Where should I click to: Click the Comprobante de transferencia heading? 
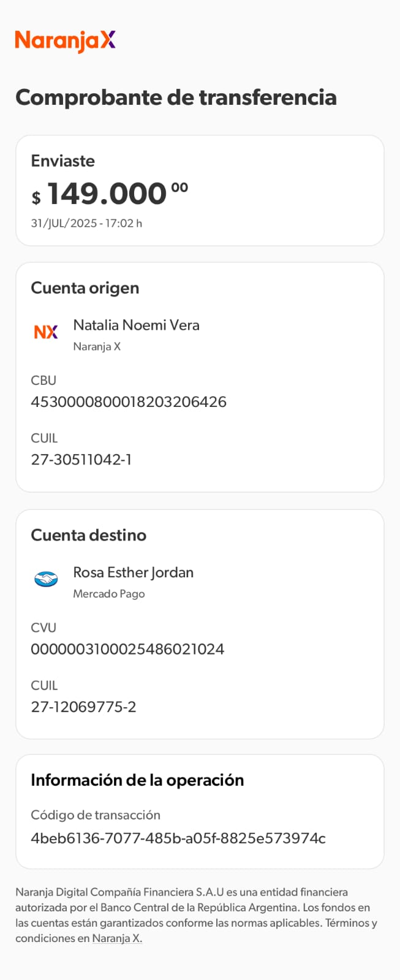[176, 97]
